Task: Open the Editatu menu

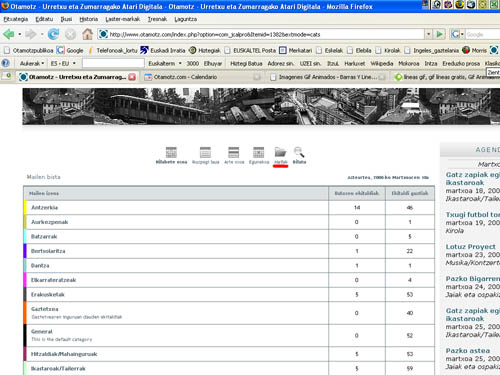Action: 44,19
